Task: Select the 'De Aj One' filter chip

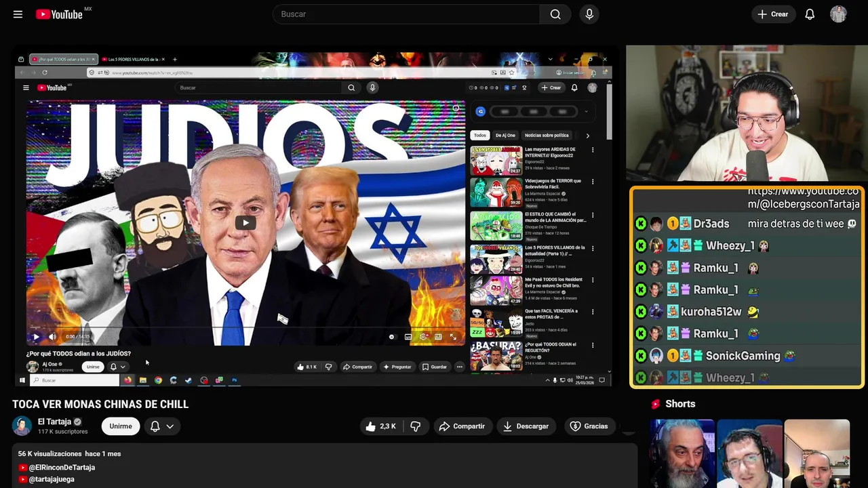Action: 505,136
